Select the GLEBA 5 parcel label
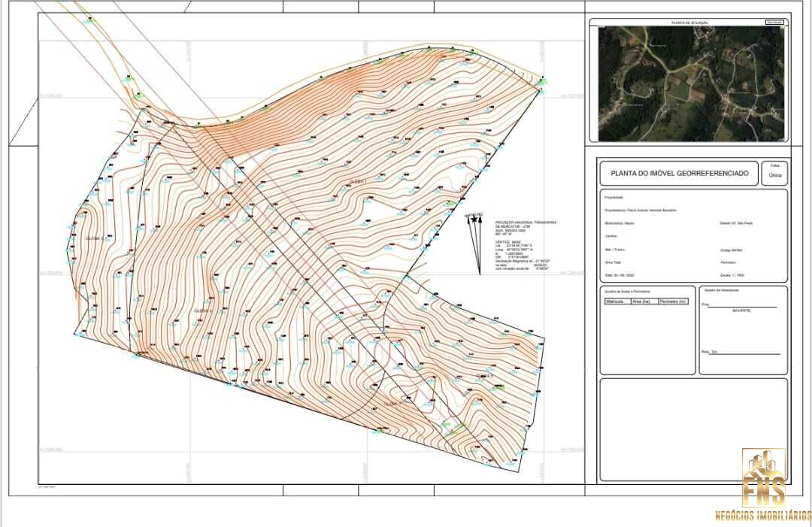The width and height of the screenshot is (812, 527). [x=486, y=375]
